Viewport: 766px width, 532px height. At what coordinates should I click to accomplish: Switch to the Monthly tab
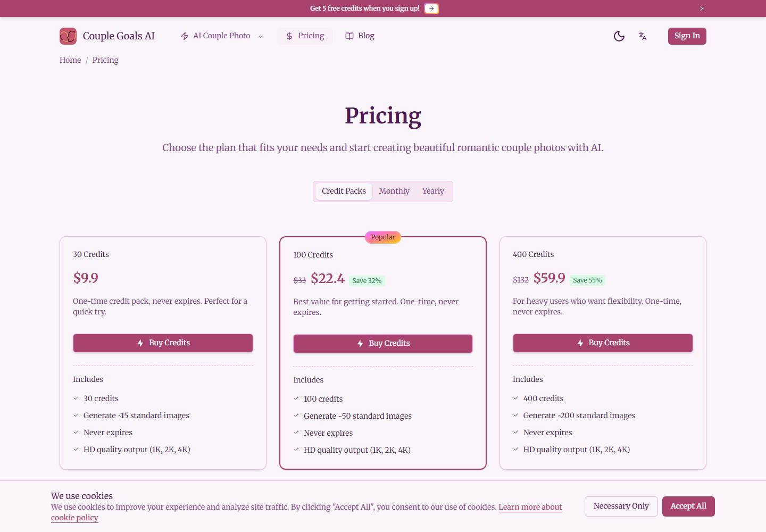[394, 192]
